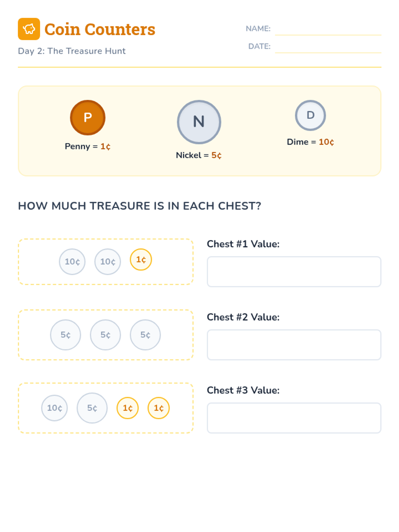Click the orange Penny coin
The width and height of the screenshot is (399, 532).
tap(88, 118)
